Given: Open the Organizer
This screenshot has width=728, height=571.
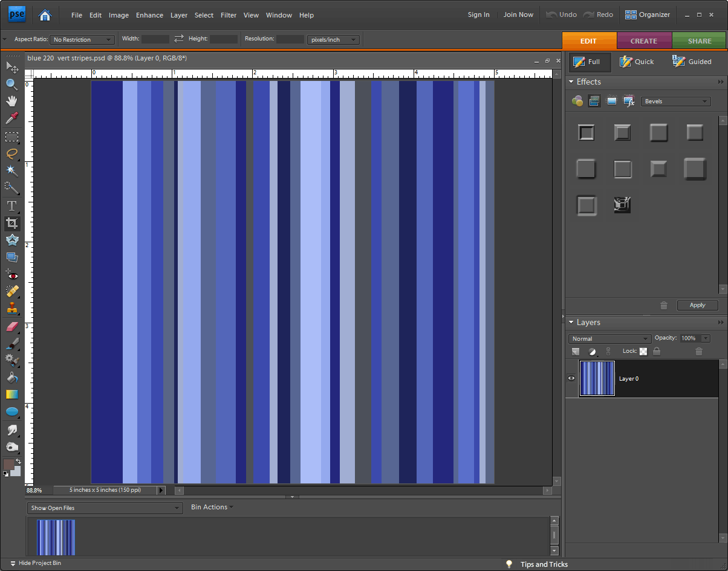Looking at the screenshot, I should coord(648,15).
